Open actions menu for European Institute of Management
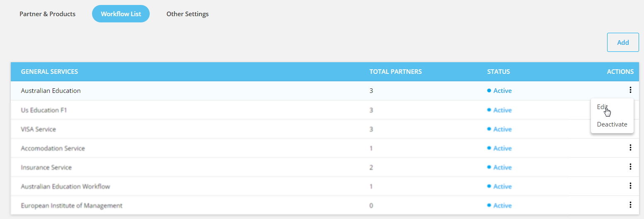The image size is (644, 219). (630, 205)
